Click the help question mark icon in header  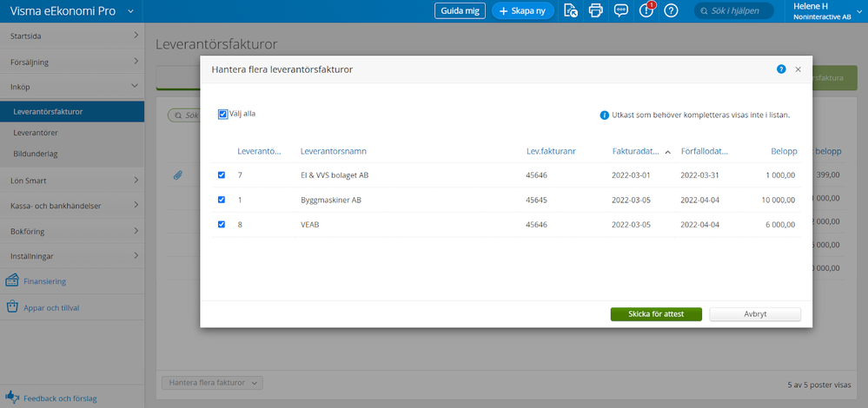click(x=671, y=11)
